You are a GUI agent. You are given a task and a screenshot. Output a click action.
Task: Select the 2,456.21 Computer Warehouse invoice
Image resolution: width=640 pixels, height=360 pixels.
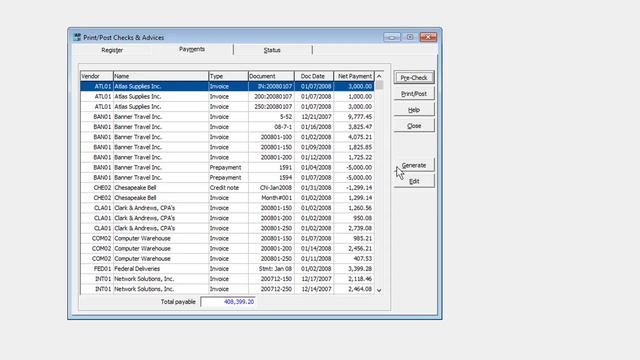coord(227,249)
